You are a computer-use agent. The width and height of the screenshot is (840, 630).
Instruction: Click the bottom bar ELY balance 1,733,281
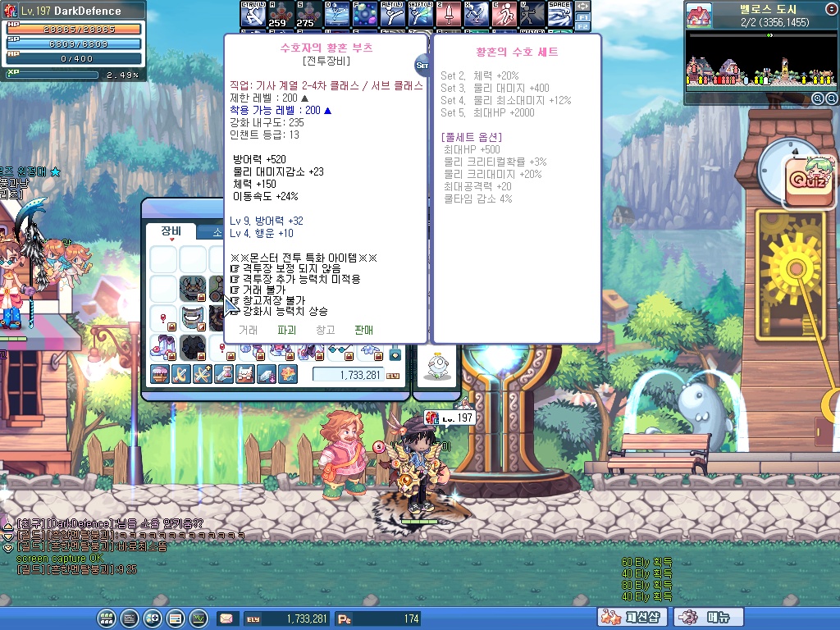tap(286, 619)
